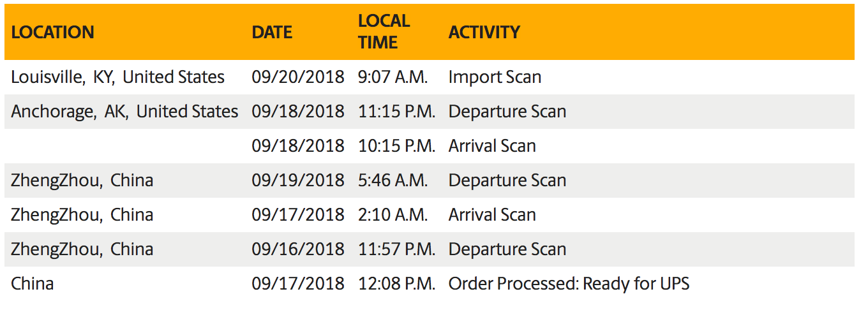Click the LOCAL TIME column header
The height and width of the screenshot is (310, 868).
[x=384, y=32]
